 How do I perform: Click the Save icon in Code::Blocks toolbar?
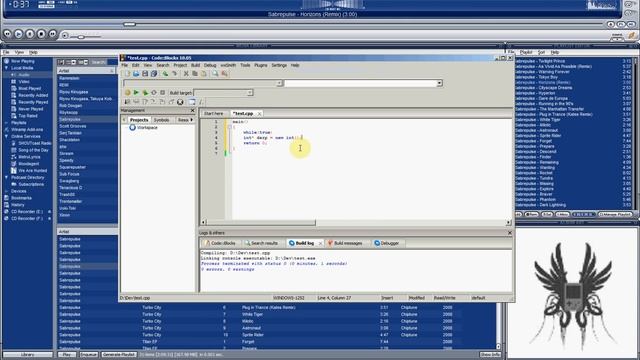(x=145, y=74)
